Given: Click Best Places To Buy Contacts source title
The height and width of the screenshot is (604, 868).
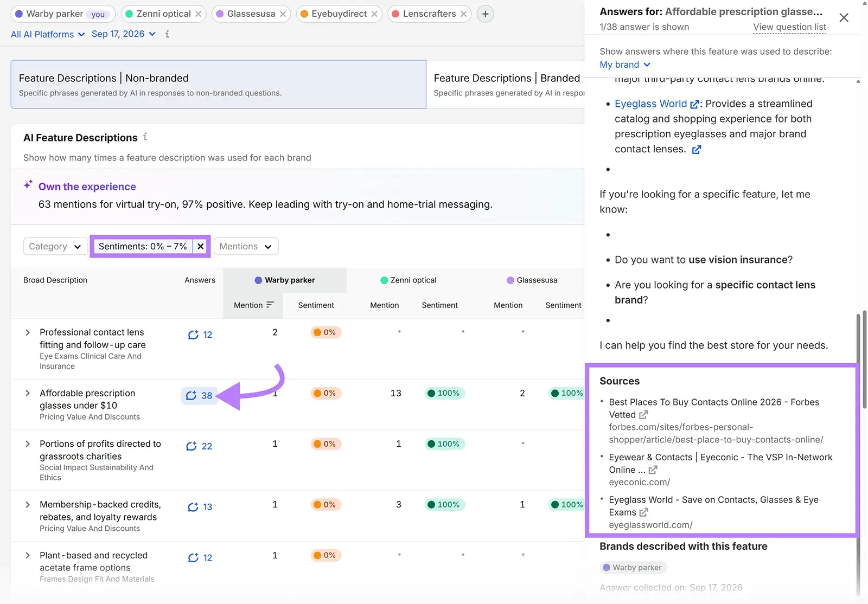Looking at the screenshot, I should point(714,408).
